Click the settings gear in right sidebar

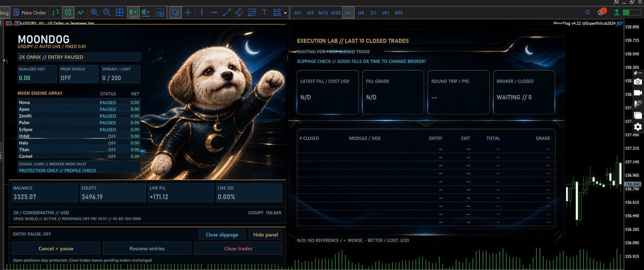(x=638, y=127)
